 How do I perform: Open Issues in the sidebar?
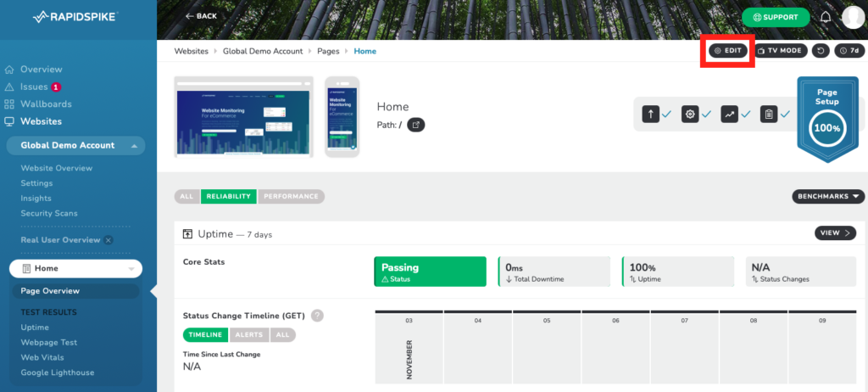click(34, 87)
